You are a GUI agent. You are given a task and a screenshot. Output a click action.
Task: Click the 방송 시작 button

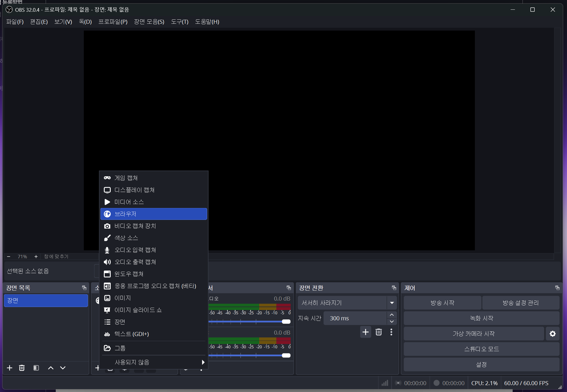(x=442, y=303)
